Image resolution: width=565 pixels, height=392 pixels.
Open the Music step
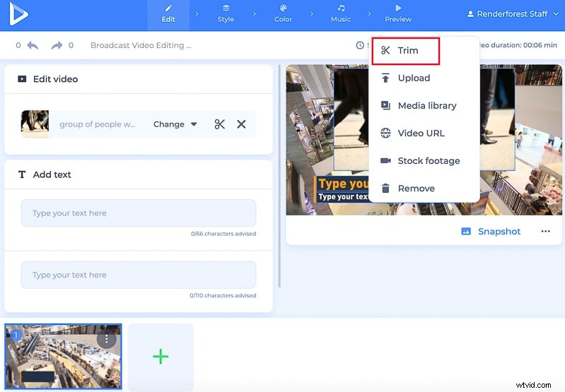(x=341, y=14)
